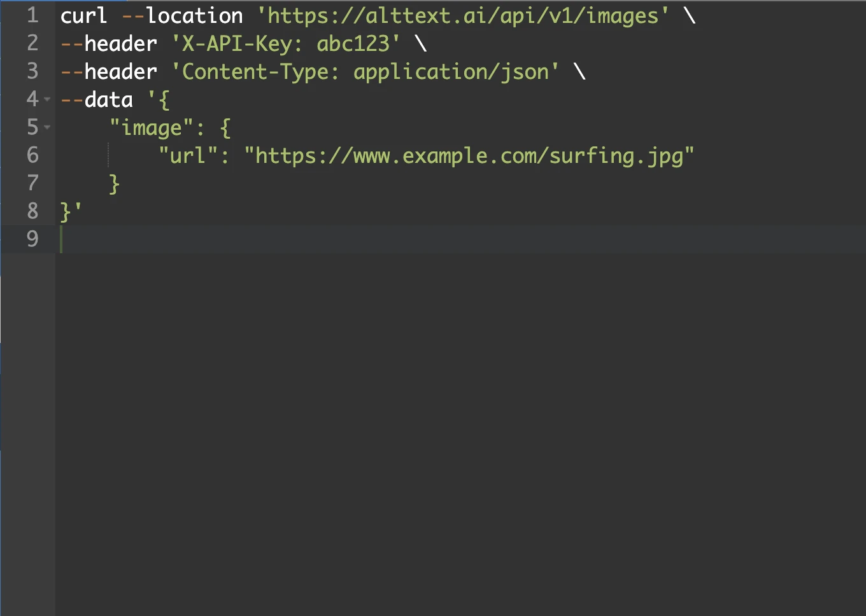Click line number 9 in the gutter
This screenshot has height=616, width=866.
click(32, 239)
